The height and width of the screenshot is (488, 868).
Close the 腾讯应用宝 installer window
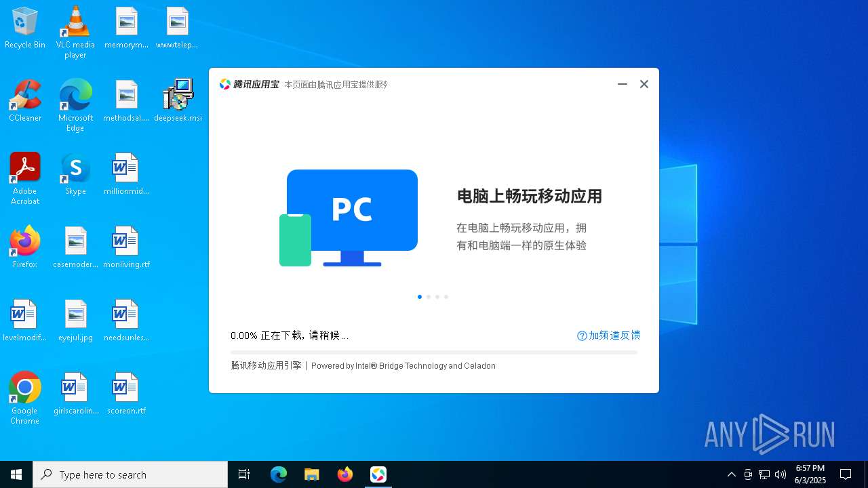tap(644, 84)
